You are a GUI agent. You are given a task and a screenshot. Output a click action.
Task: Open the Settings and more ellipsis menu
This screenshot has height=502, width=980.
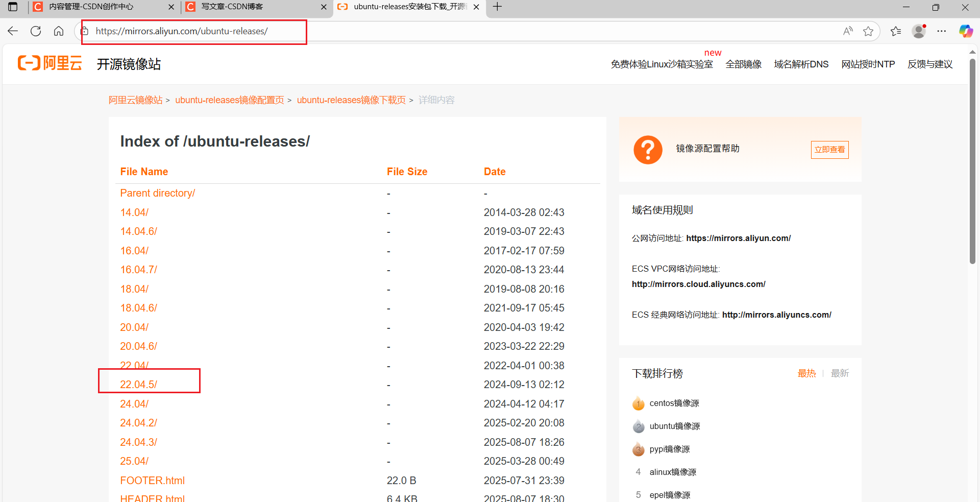(x=942, y=31)
